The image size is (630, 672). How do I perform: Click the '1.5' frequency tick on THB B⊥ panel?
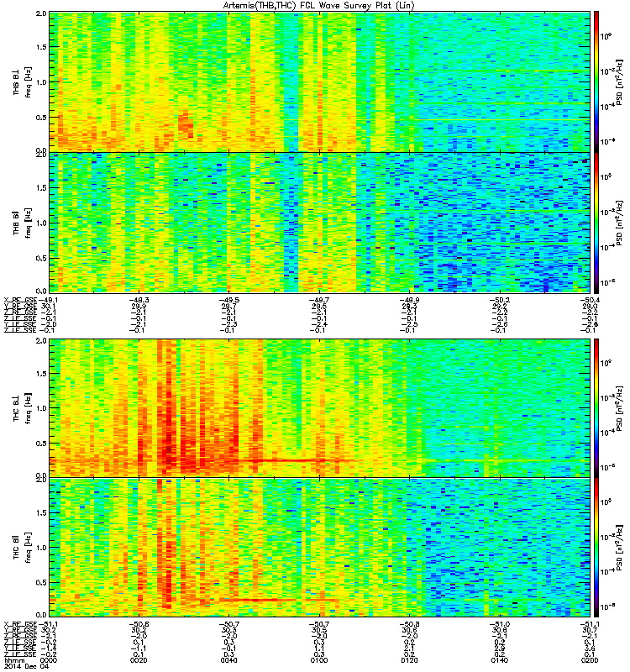pyautogui.click(x=41, y=47)
